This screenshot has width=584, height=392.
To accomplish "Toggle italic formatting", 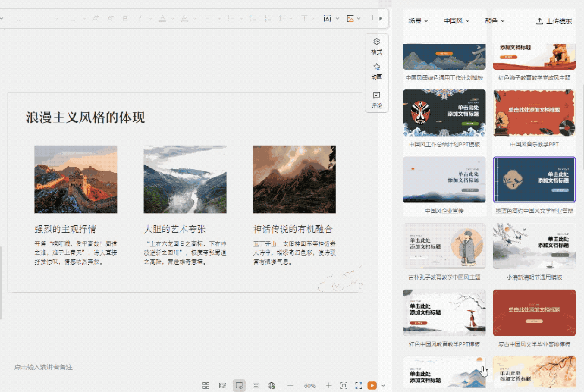I will pos(141,18).
